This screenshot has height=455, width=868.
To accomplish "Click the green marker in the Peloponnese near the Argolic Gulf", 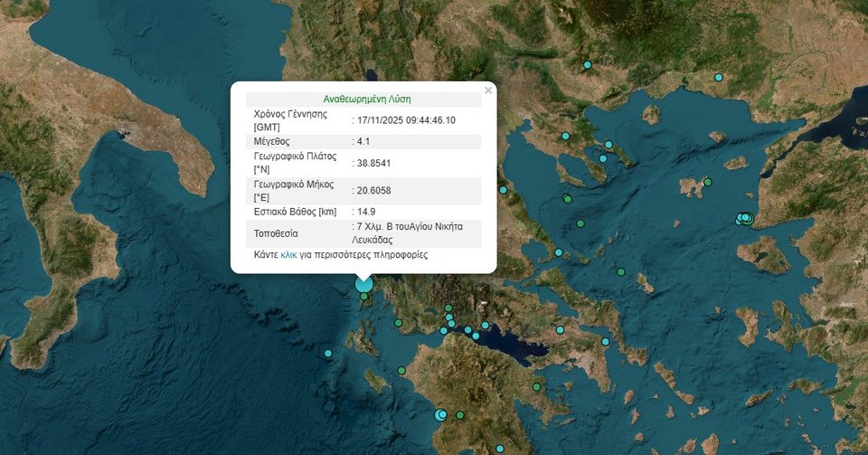I will coord(536,387).
